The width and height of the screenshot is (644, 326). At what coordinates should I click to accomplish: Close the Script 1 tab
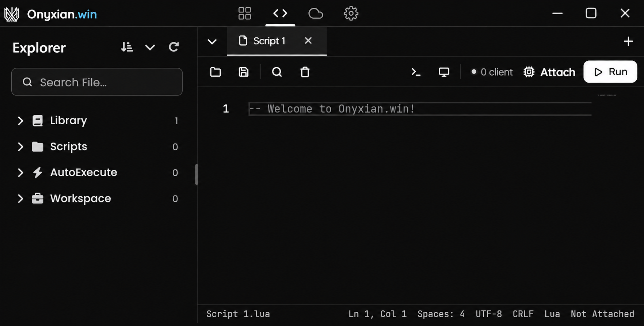pyautogui.click(x=308, y=41)
